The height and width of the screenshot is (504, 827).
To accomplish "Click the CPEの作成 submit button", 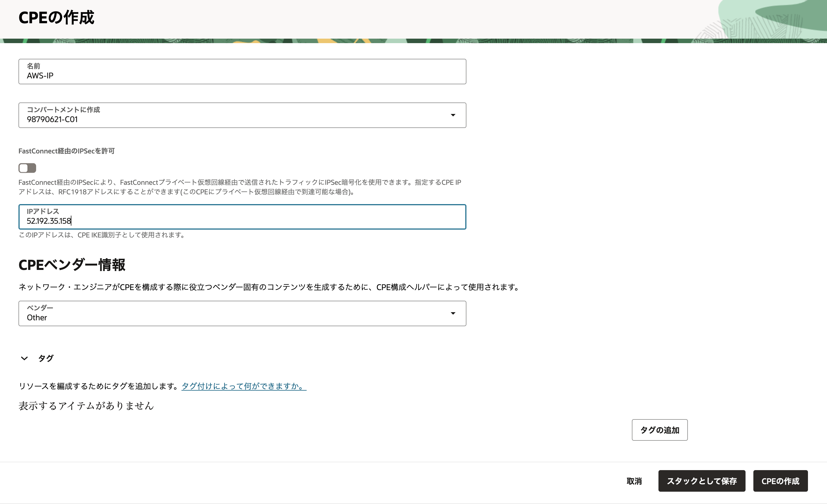I will pyautogui.click(x=780, y=481).
